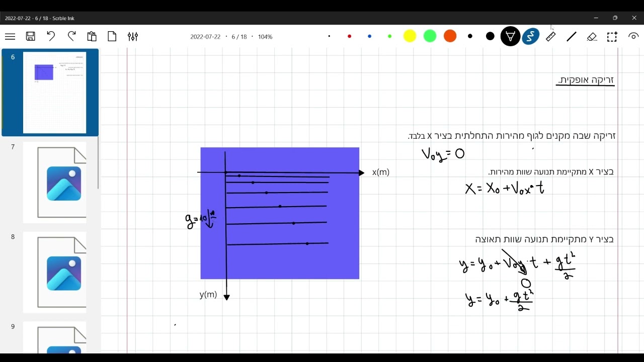Click the 2022-07-22 document name
Image resolution: width=644 pixels, height=362 pixels.
tap(205, 37)
